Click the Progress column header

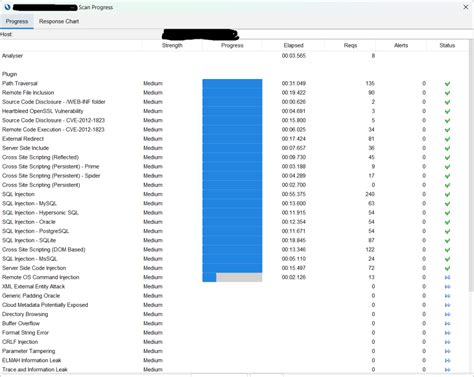coord(232,45)
